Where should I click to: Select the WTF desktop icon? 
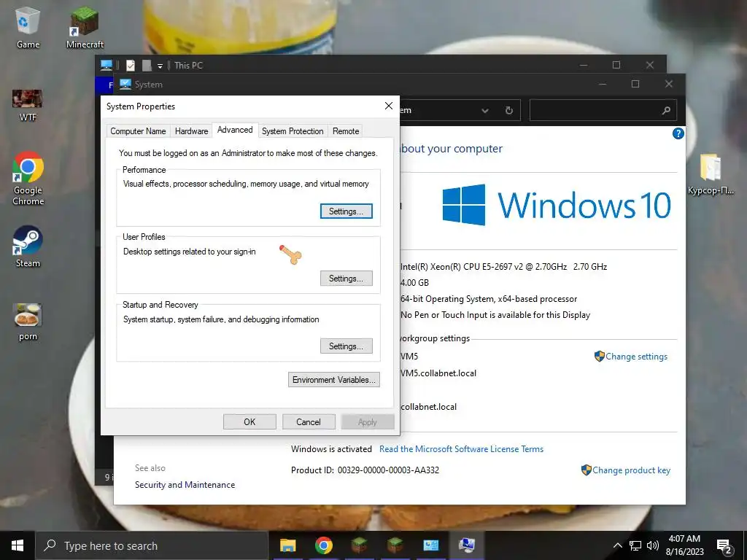click(28, 105)
